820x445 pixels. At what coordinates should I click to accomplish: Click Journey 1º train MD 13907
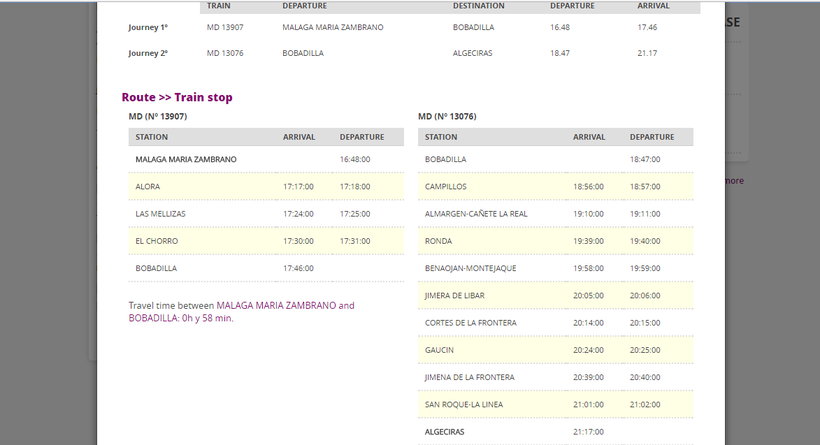[227, 27]
